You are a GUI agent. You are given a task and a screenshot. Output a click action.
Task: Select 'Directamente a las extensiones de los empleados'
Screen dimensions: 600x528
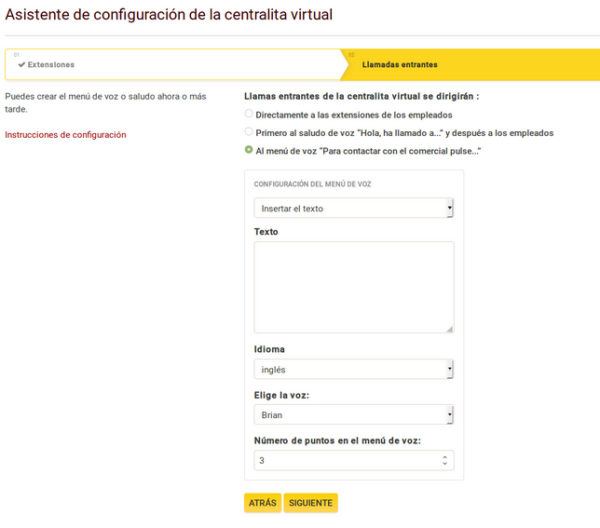249,115
